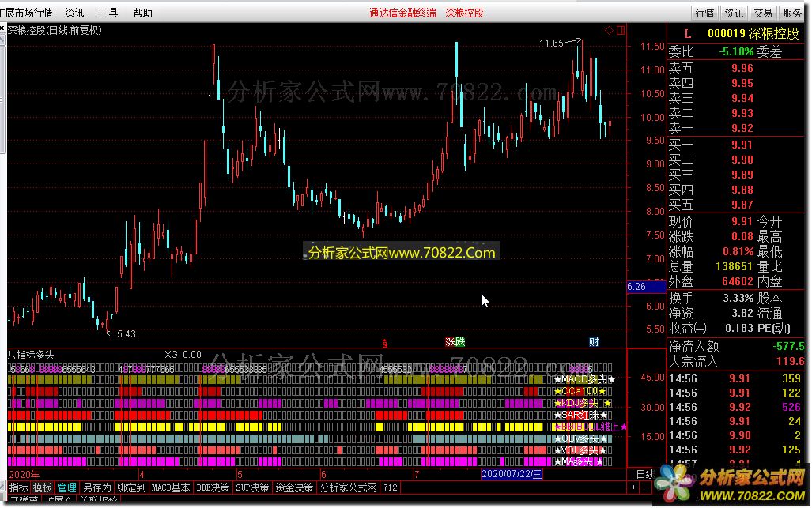Click the 绑定到 tab
812x508 pixels.
pyautogui.click(x=131, y=487)
